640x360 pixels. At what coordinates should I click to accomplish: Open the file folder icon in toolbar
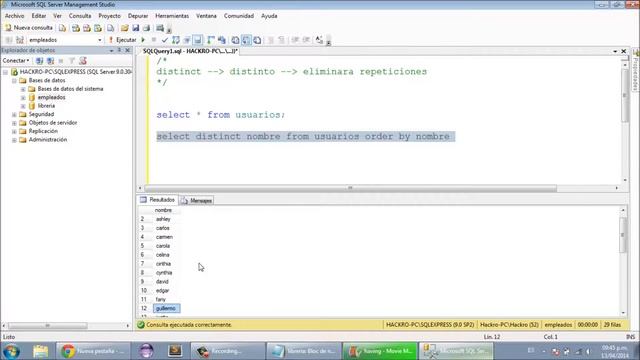point(124,28)
